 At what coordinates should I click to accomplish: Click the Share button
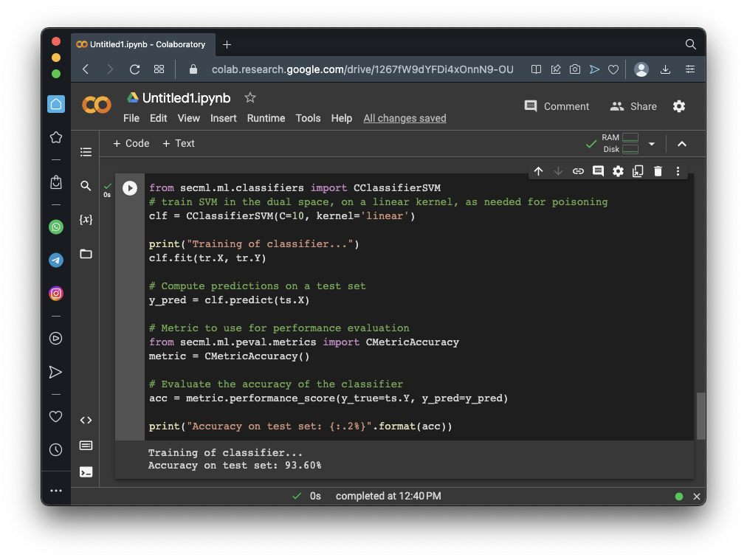[x=633, y=106]
